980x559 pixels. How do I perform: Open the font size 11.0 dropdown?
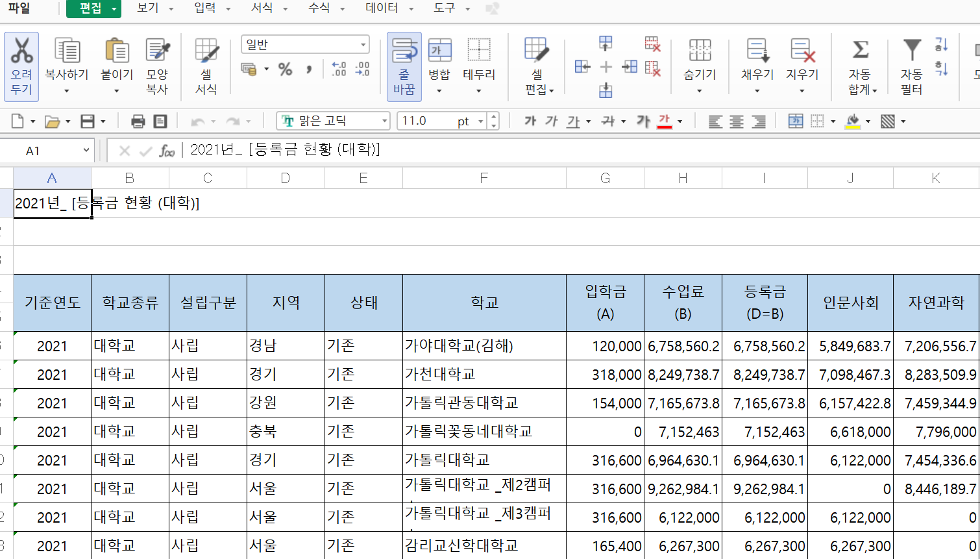[481, 121]
